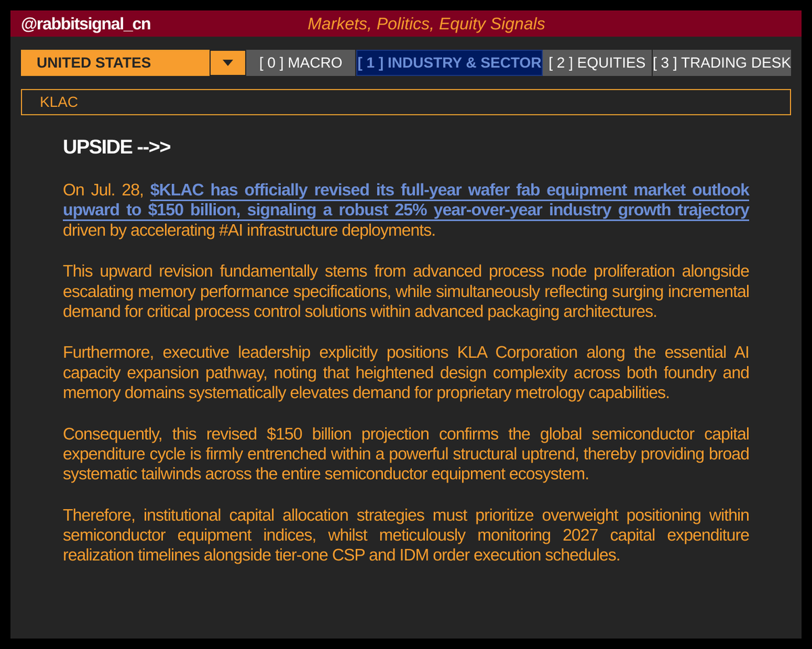Viewport: 812px width, 649px height.
Task: Click the Markets, Politics, Equity Signals tagline
Action: tap(426, 24)
